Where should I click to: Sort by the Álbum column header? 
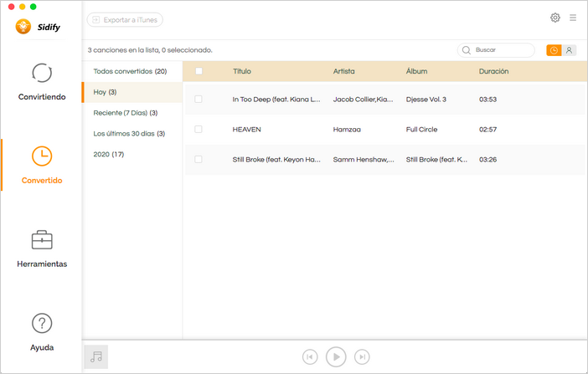[416, 71]
